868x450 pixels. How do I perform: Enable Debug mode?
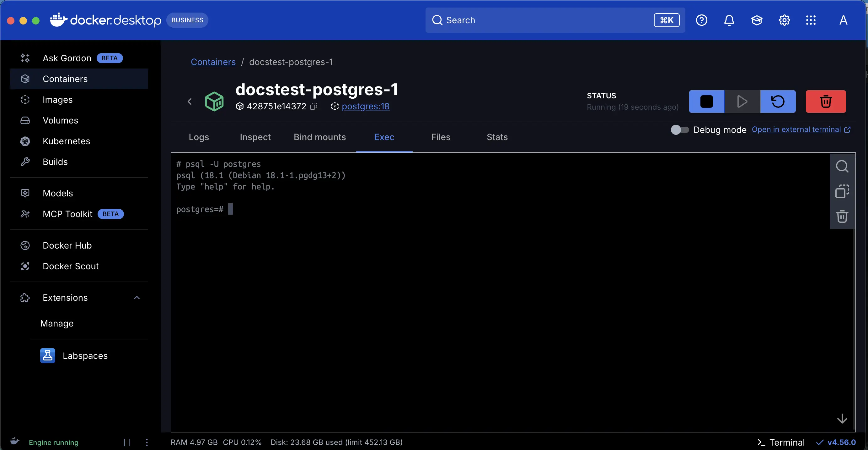click(x=679, y=130)
